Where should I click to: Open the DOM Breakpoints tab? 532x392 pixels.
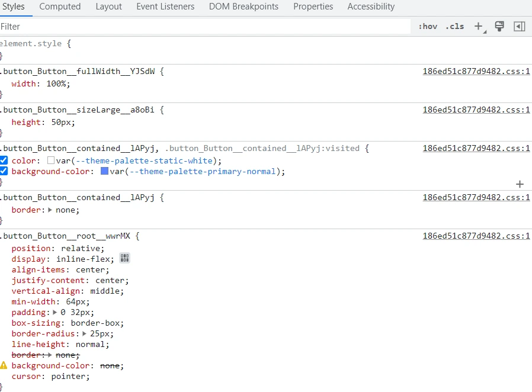[x=243, y=7]
